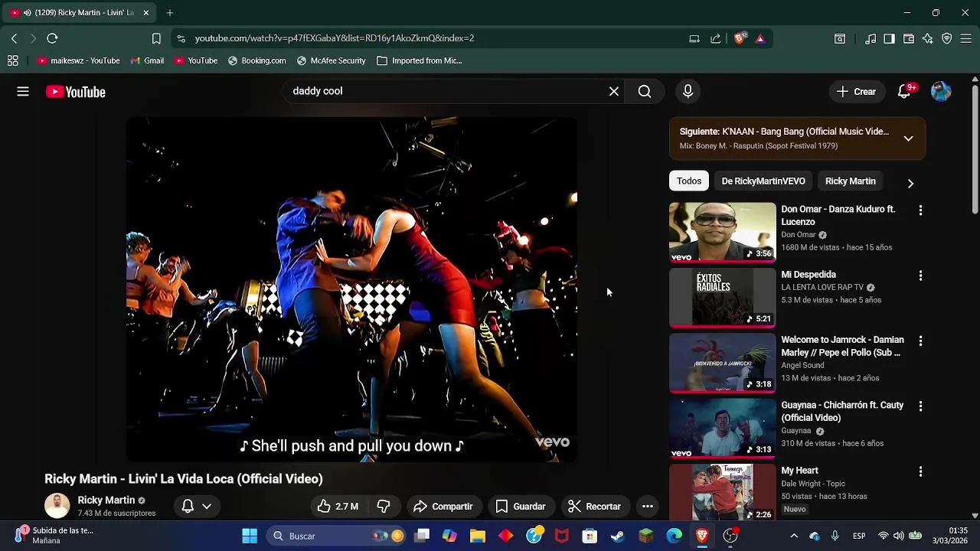Viewport: 980px width, 551px height.
Task: Bookmark this page icon
Action: [x=156, y=38]
